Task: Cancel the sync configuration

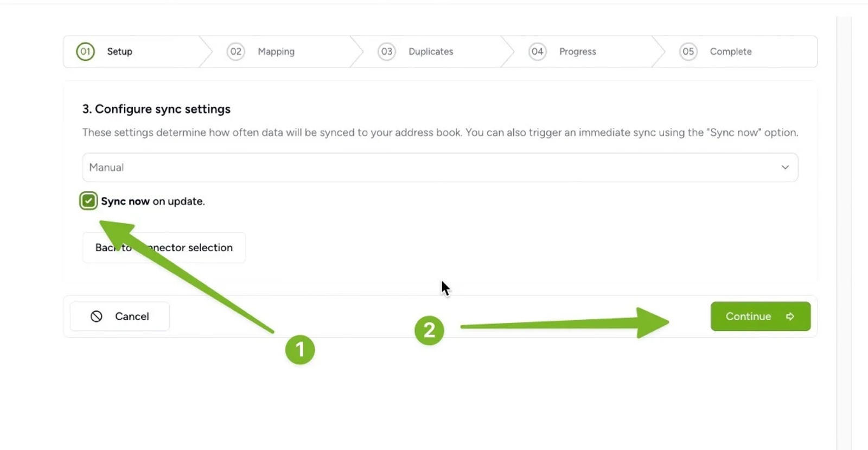Action: click(120, 316)
